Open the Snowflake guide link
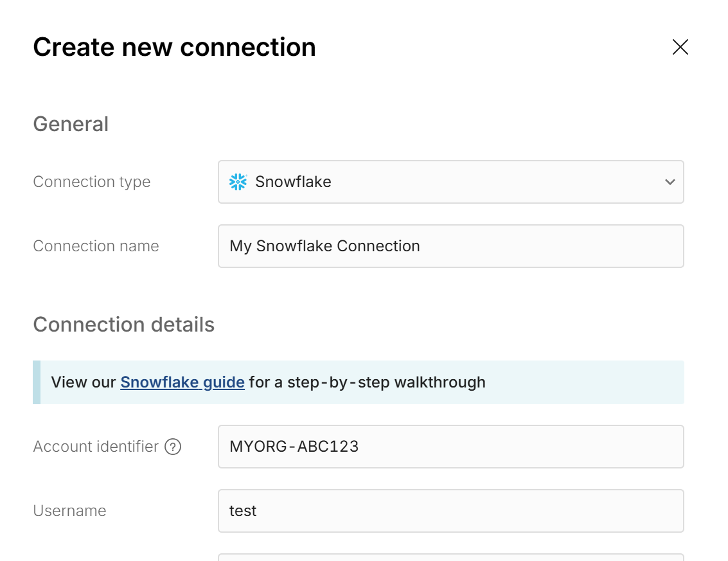The image size is (728, 561). [182, 382]
